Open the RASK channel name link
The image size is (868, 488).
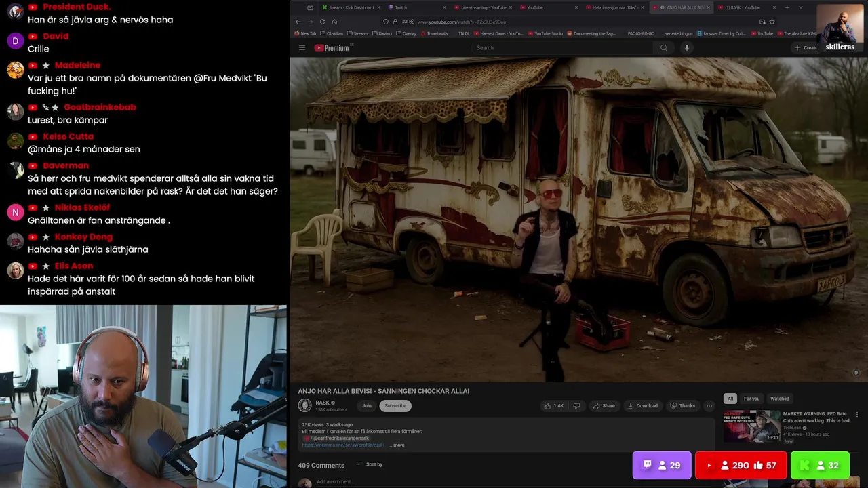323,403
